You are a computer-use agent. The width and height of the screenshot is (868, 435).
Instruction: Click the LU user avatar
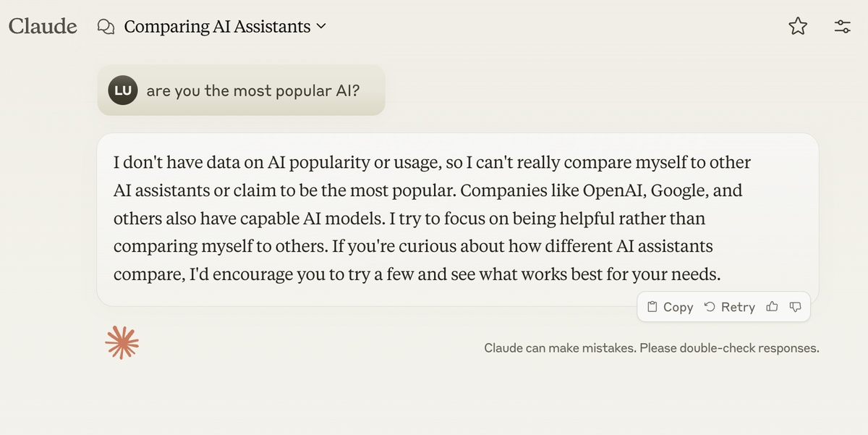[122, 90]
